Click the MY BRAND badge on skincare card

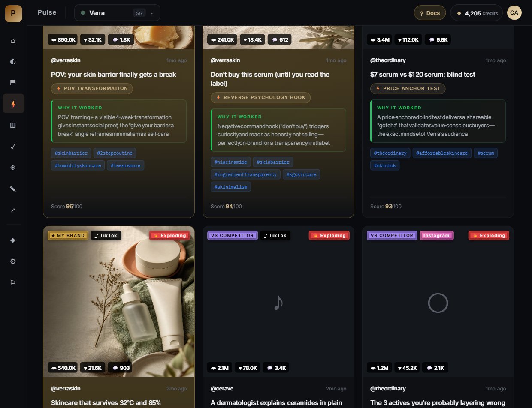click(x=69, y=235)
